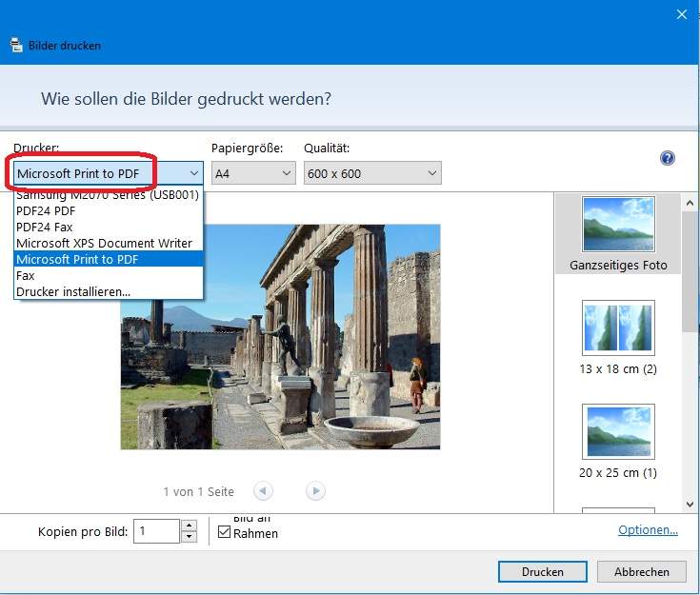Pick the Fax printer entry
The height and width of the screenshot is (595, 700).
109,275
